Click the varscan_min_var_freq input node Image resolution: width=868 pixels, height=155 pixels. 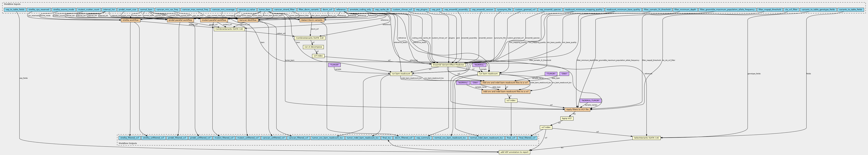(x=167, y=10)
